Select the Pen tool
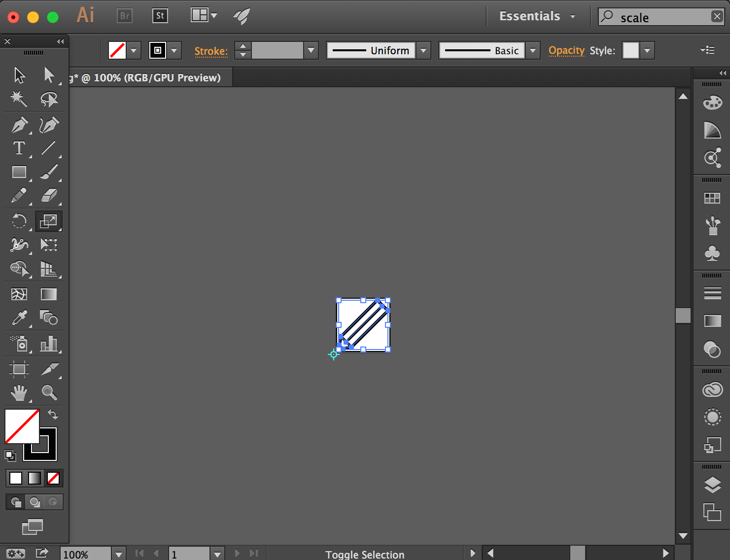730x560 pixels. point(19,125)
